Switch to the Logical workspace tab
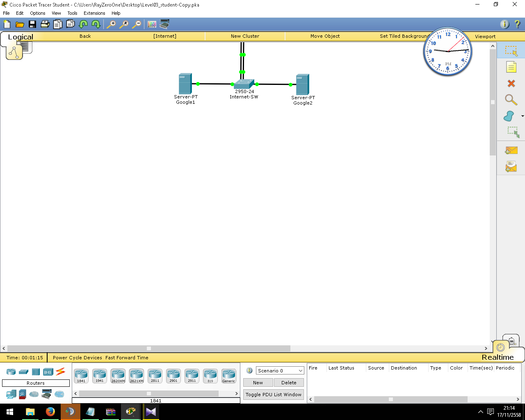This screenshot has width=525, height=420. (21, 37)
